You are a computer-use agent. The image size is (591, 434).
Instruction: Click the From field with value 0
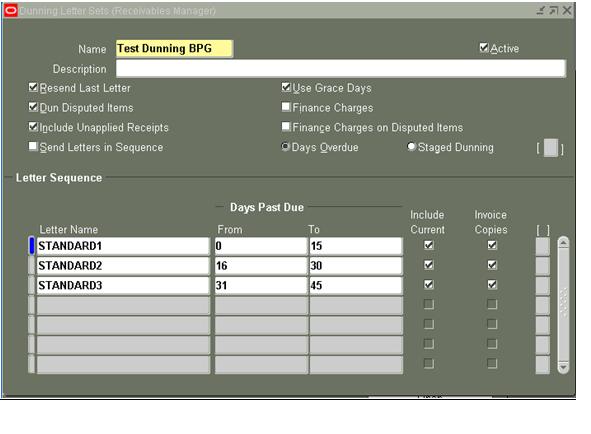[x=261, y=246]
